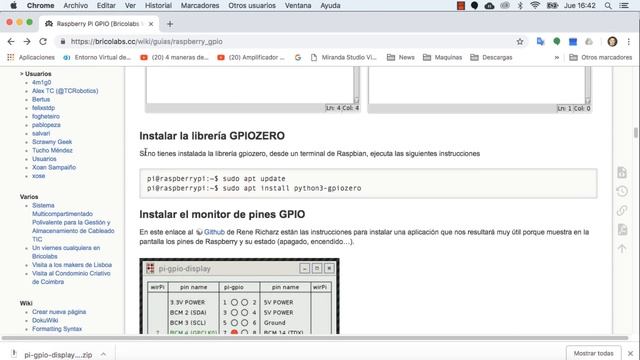The width and height of the screenshot is (640, 360).
Task: Open the Wi-Fi status menu
Action: click(x=535, y=6)
